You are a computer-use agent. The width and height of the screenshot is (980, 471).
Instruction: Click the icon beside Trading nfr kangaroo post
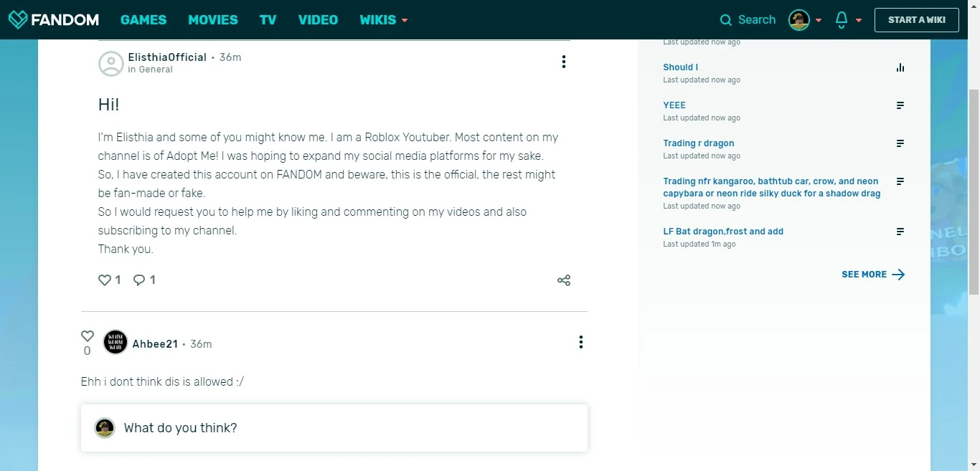[x=900, y=181]
